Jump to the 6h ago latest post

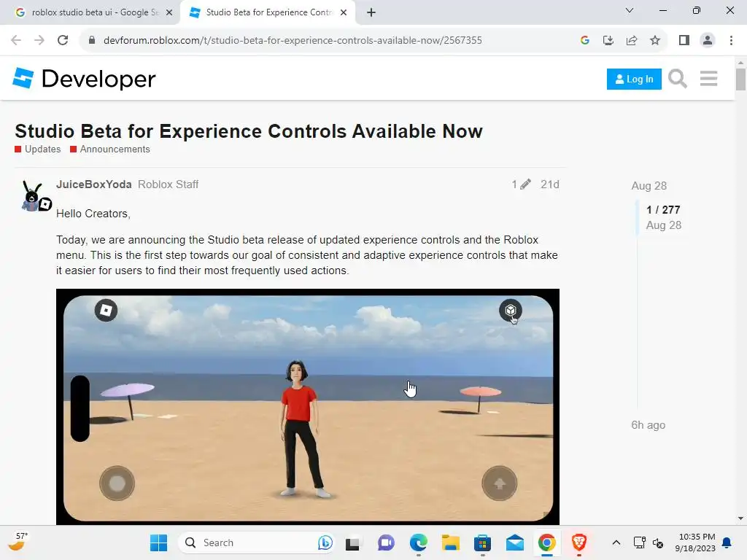(x=648, y=425)
